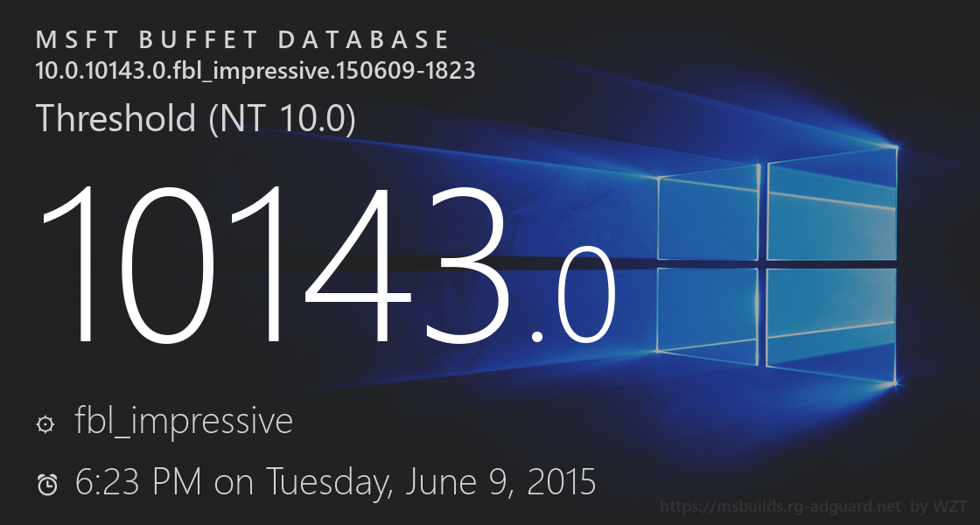Click the alarm clock icon beside the date
Viewport: 980px width, 525px height.
(x=47, y=483)
